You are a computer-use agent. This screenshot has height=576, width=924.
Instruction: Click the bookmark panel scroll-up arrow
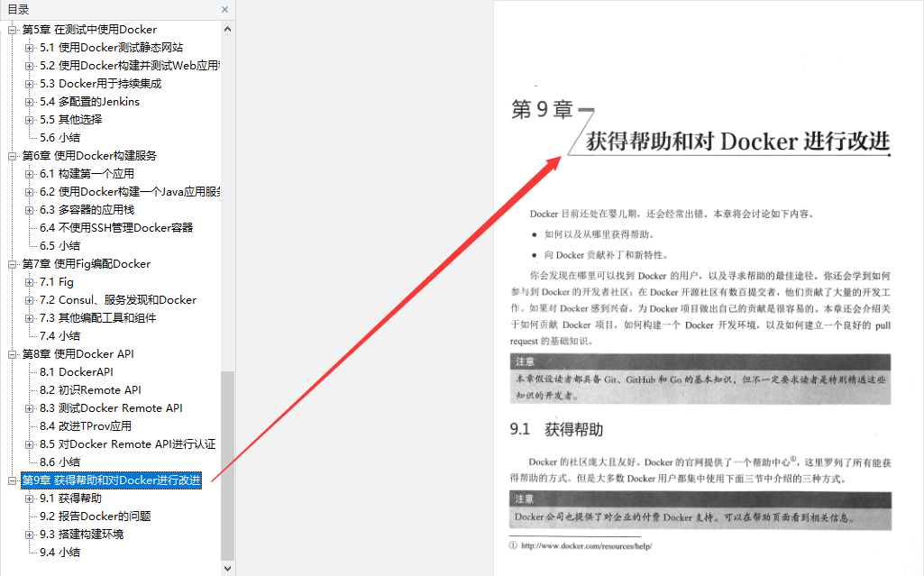pos(227,29)
